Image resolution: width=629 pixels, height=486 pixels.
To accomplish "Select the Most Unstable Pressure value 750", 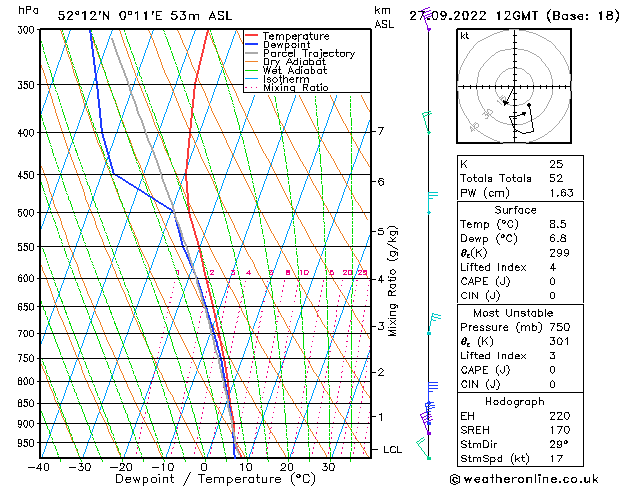I will point(560,327).
